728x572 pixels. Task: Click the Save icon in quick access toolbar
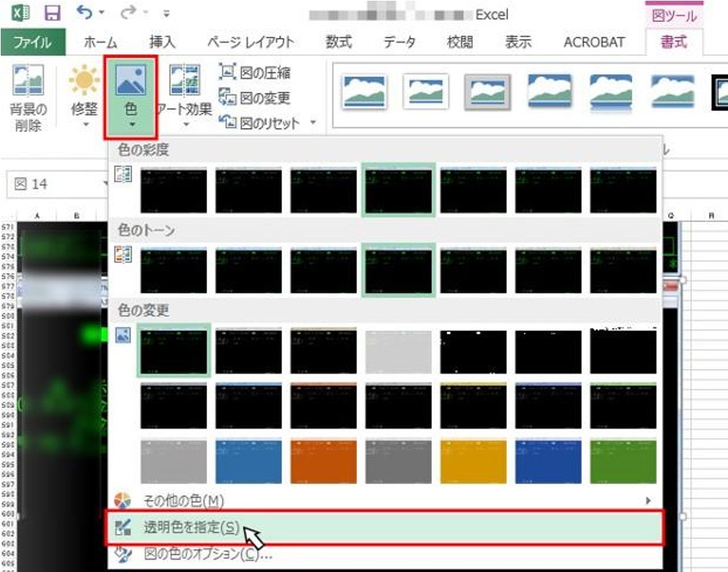click(x=53, y=14)
